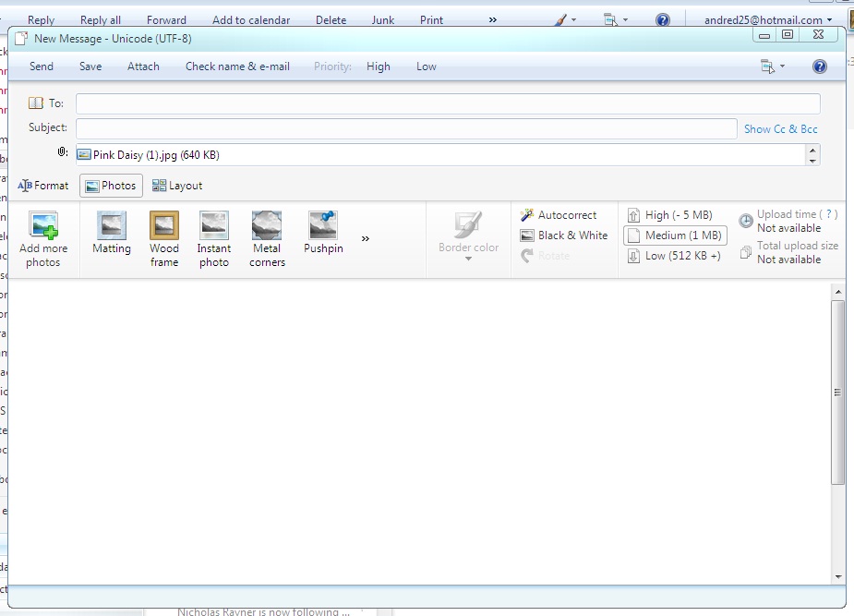The width and height of the screenshot is (854, 616).
Task: Apply the Pushpin photo style
Action: (323, 233)
